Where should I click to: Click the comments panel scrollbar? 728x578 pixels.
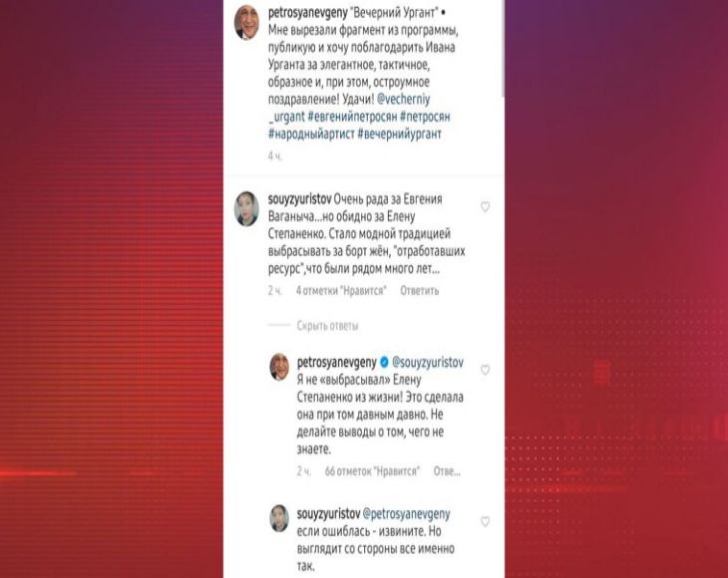(x=503, y=48)
